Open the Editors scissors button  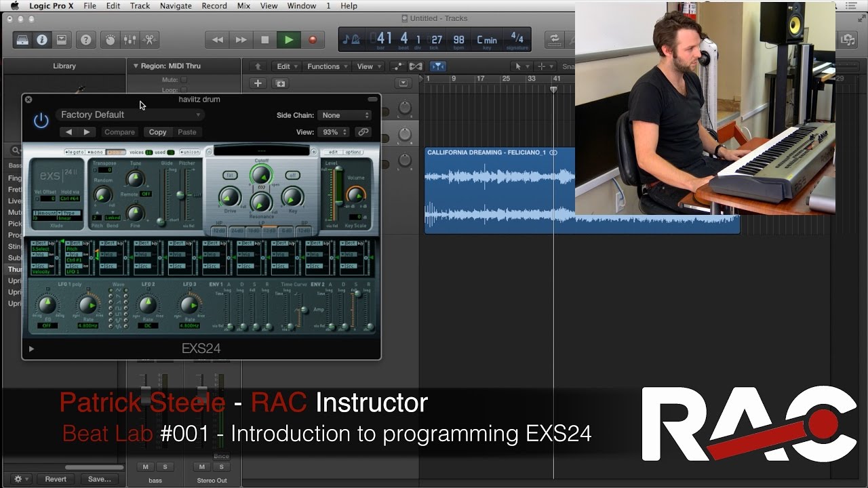point(150,40)
